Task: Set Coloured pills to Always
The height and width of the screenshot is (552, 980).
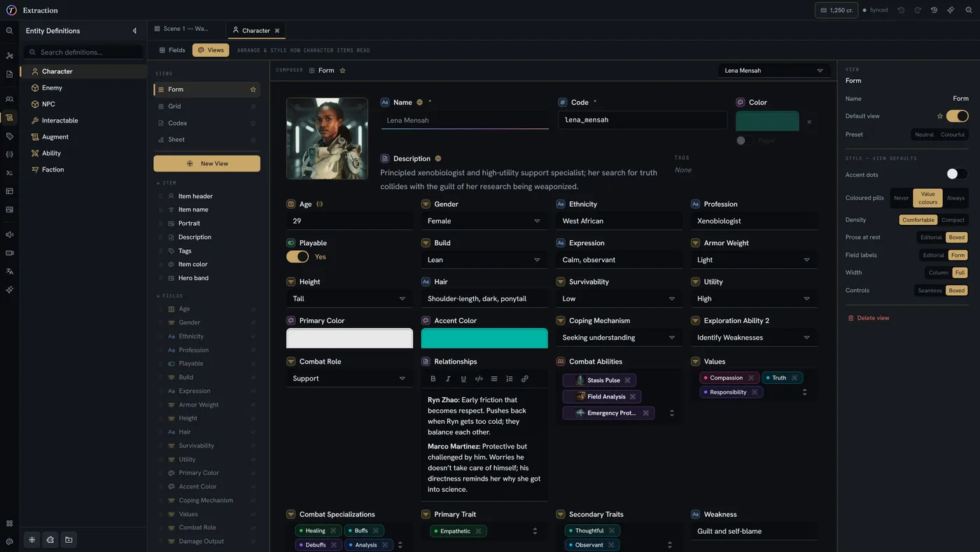Action: coord(955,198)
